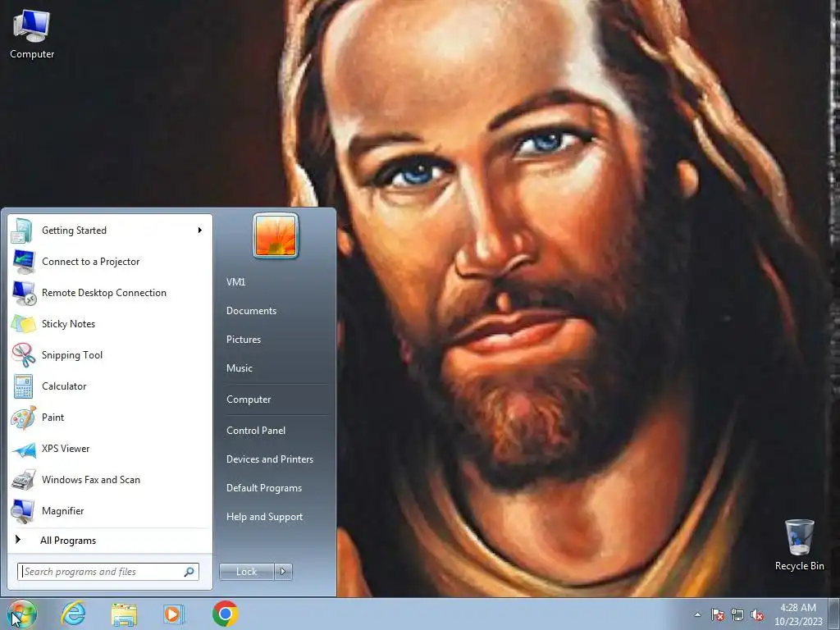Launch Google Chrome from the taskbar
The image size is (840, 630).
225,614
